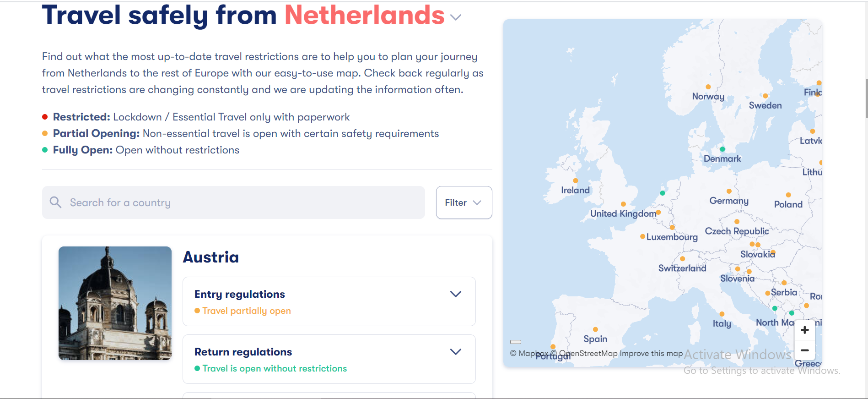Click the map zoom in plus button
The image size is (868, 399).
(x=805, y=330)
